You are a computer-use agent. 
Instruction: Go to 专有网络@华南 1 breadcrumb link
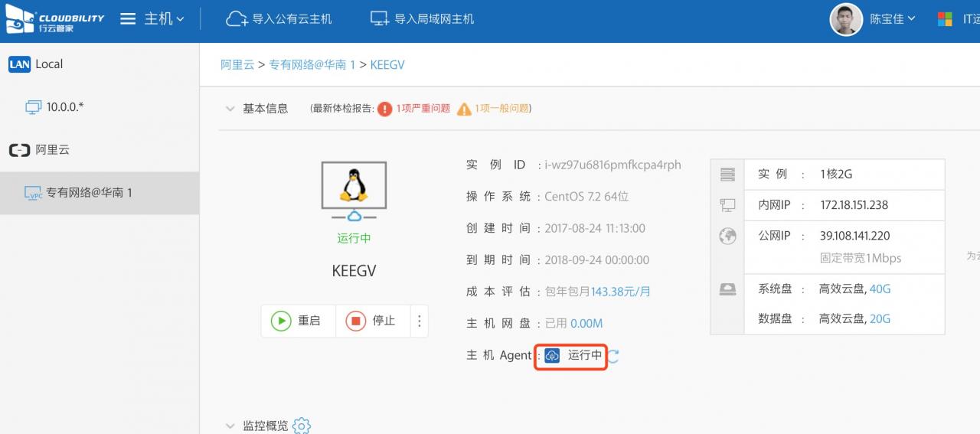click(x=312, y=65)
